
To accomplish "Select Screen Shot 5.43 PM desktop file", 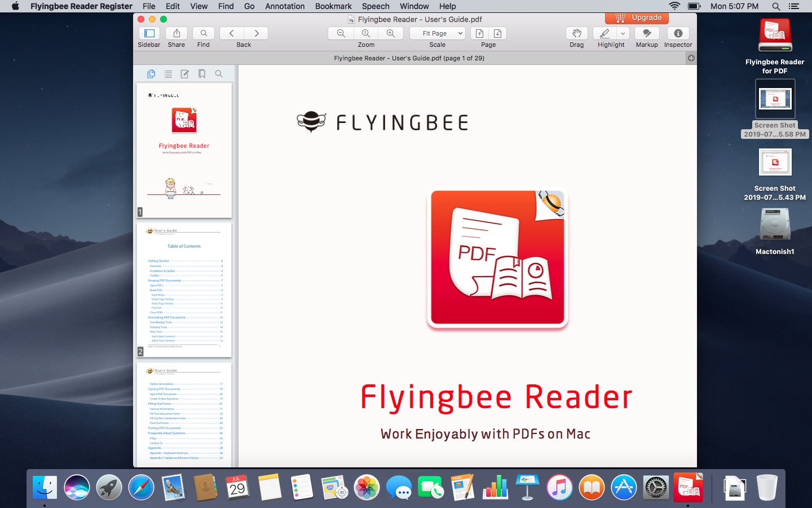I will tap(775, 174).
